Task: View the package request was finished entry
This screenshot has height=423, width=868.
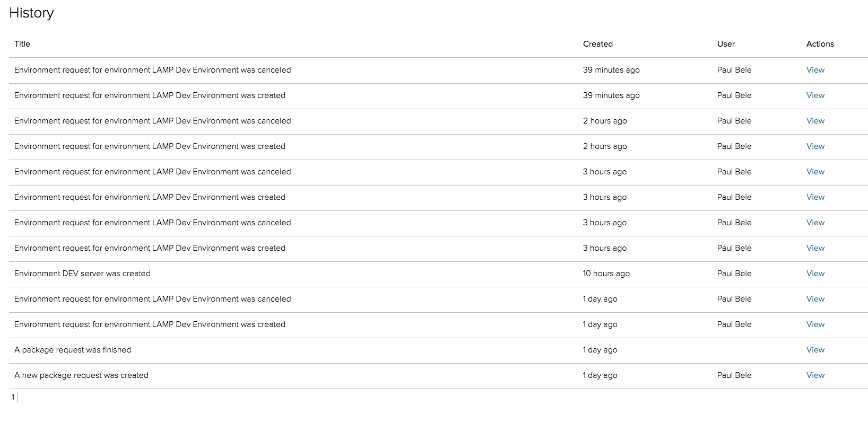Action: tap(815, 350)
